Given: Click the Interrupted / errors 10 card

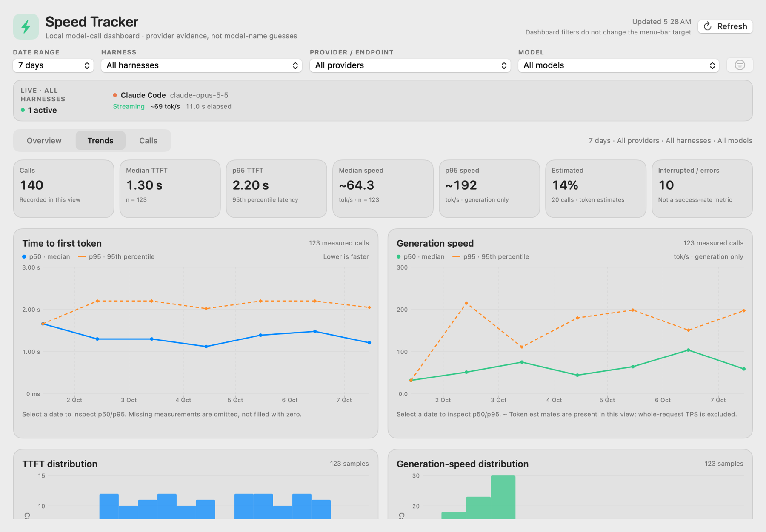Looking at the screenshot, I should [x=702, y=189].
